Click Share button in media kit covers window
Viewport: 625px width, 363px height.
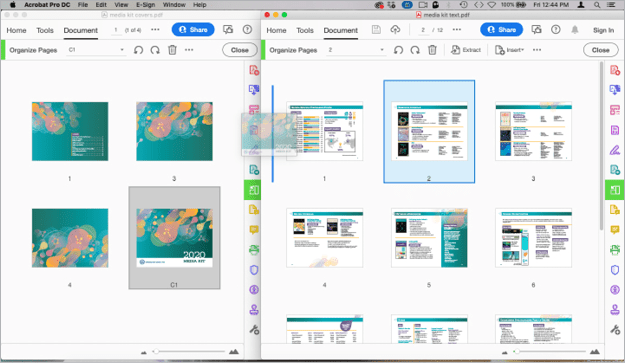193,29
